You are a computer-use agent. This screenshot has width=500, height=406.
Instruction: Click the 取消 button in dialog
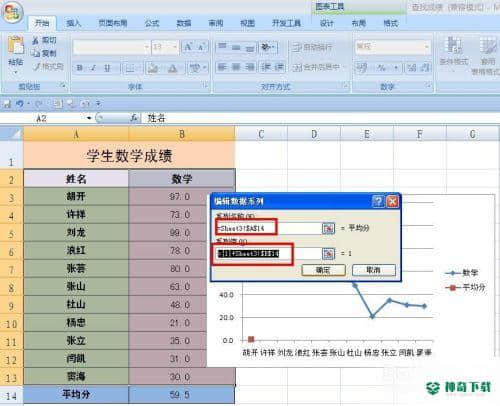click(x=374, y=270)
